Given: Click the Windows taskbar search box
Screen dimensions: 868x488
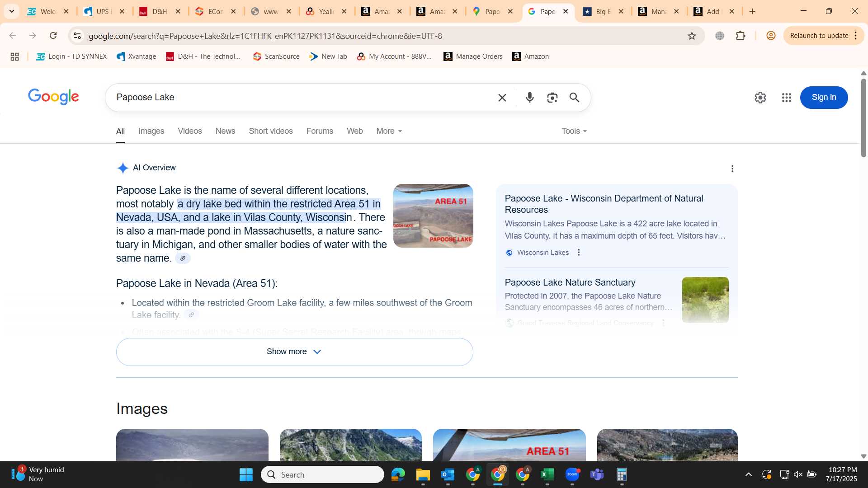Looking at the screenshot, I should pos(322,475).
